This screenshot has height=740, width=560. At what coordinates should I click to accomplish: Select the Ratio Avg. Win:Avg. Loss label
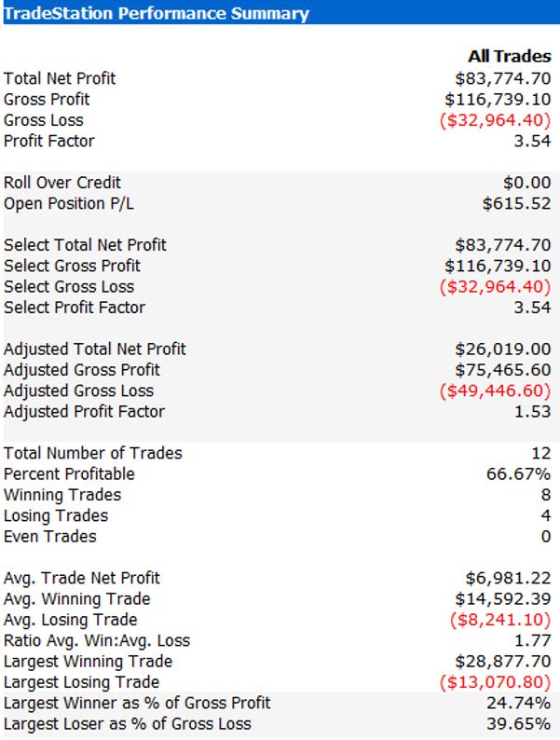tap(97, 640)
